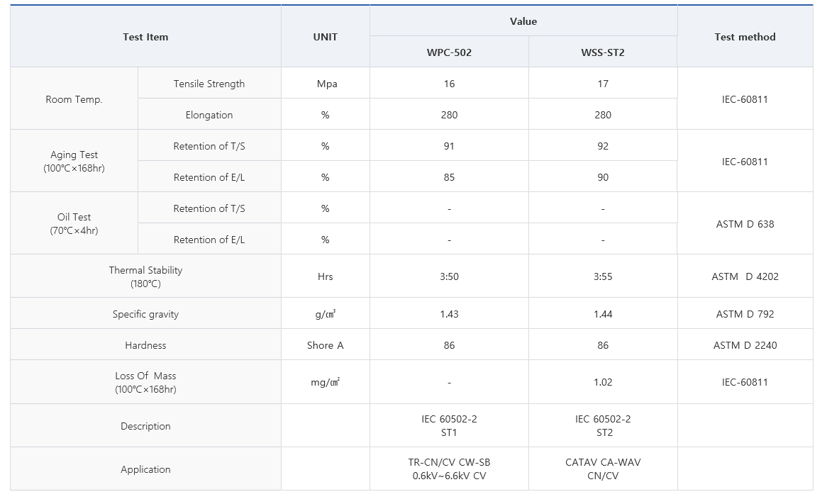Click the Aging Test category cell
Image resolution: width=827 pixels, height=504 pixels.
(x=74, y=161)
